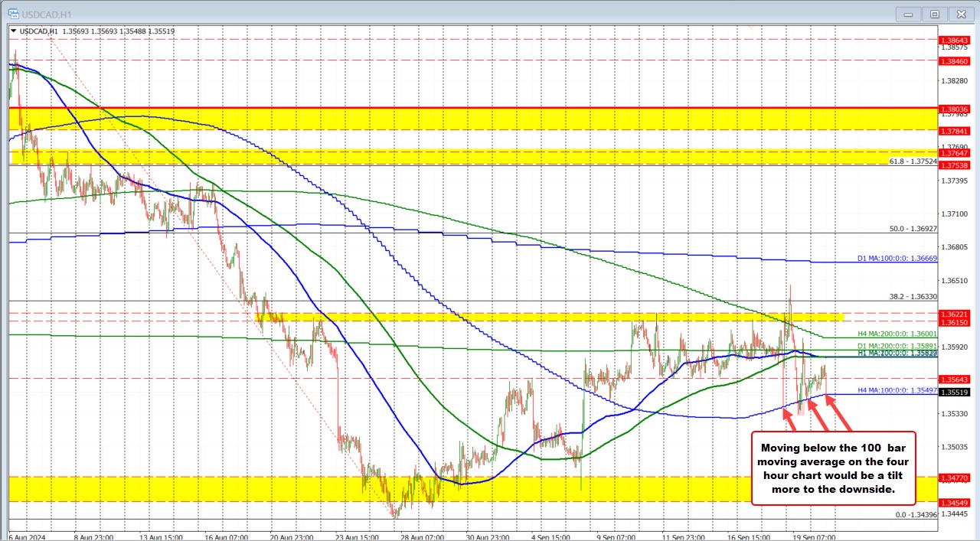Click the 1.37538 price label

[x=955, y=165]
